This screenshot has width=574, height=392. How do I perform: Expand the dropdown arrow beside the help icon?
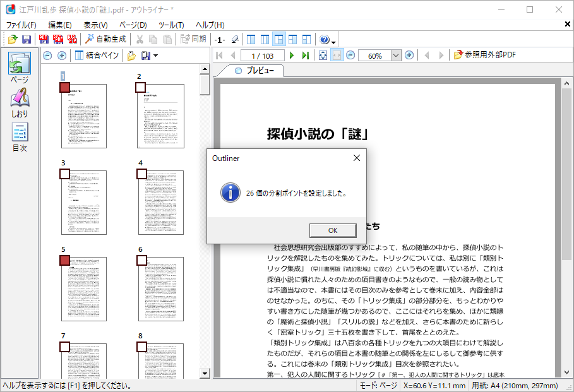333,42
